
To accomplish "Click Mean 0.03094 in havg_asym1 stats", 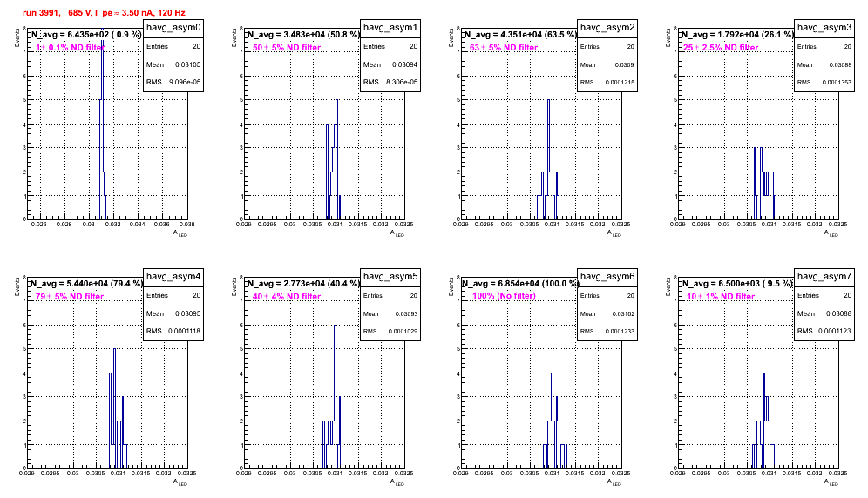I will 390,64.
